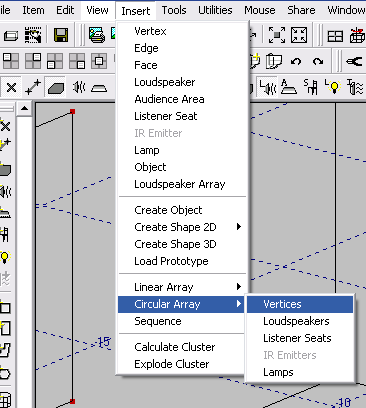This screenshot has height=408, width=366.
Task: Toggle IR emitter labels button
Action: coord(355,87)
